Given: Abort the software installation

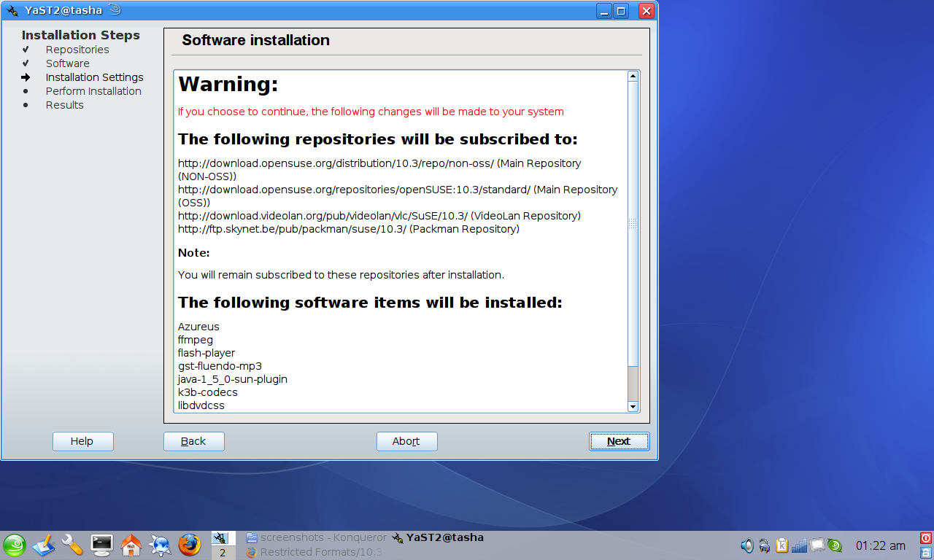Looking at the screenshot, I should [x=406, y=441].
